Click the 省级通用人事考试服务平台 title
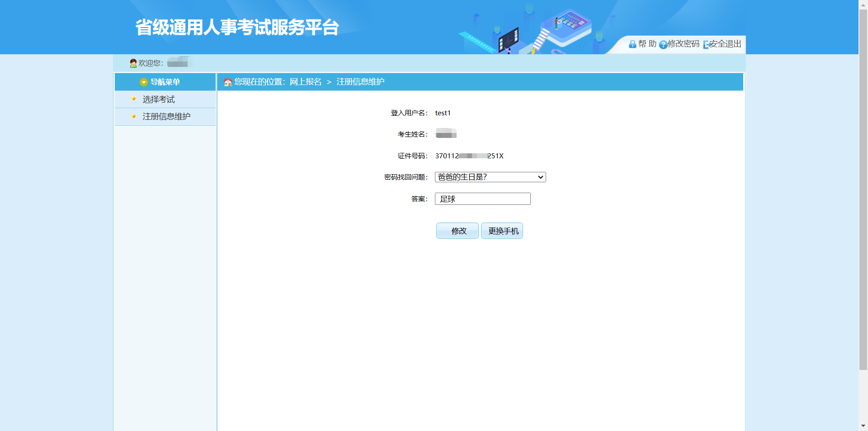Viewport: 868px width, 431px height. [237, 27]
